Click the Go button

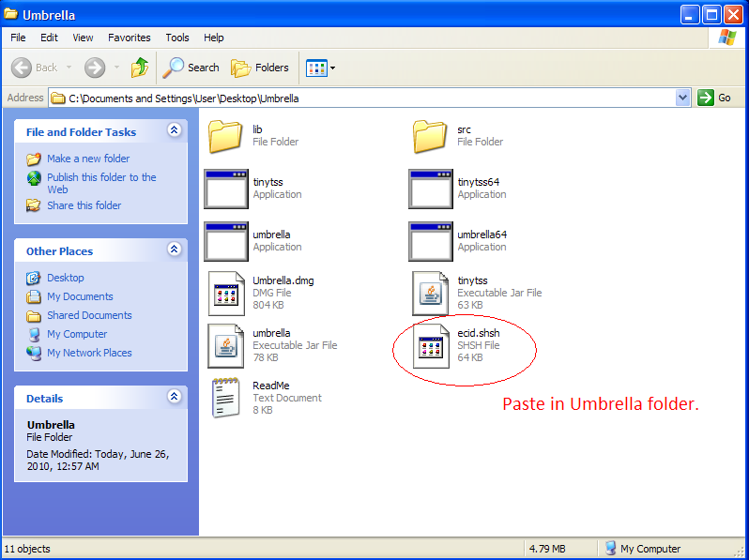(x=715, y=98)
